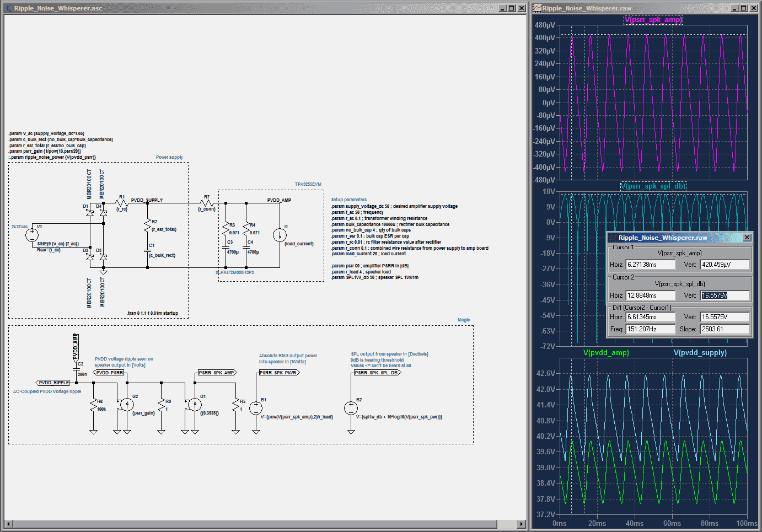Image resolution: width=762 pixels, height=532 pixels.
Task: Select the C1 bulk capacitor symbol
Action: [x=147, y=251]
